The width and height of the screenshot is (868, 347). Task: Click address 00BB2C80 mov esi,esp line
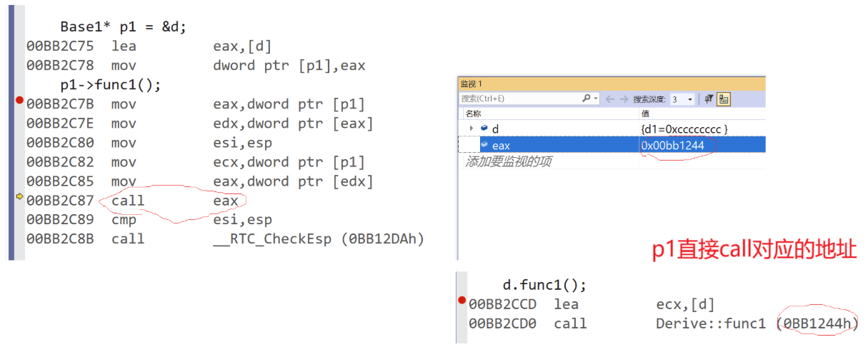[149, 143]
